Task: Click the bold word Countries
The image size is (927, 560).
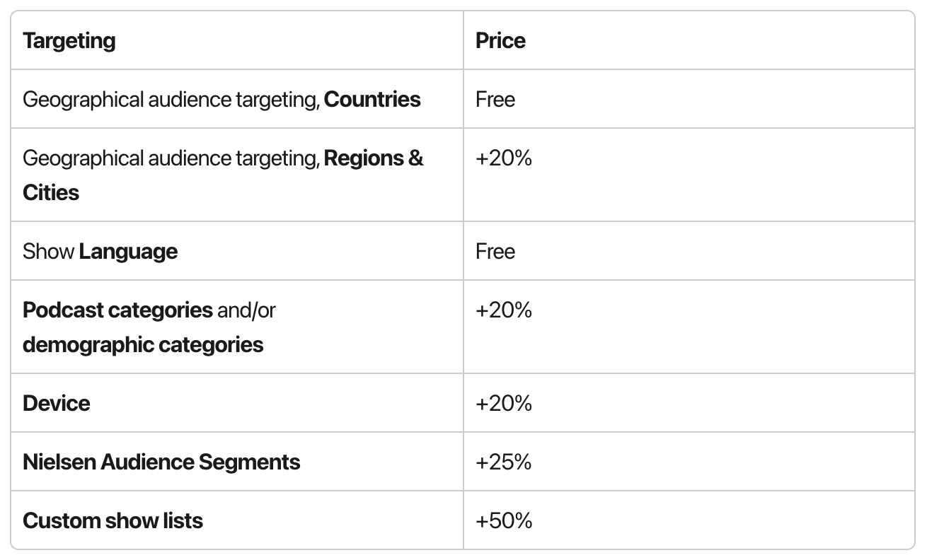Action: pyautogui.click(x=372, y=99)
